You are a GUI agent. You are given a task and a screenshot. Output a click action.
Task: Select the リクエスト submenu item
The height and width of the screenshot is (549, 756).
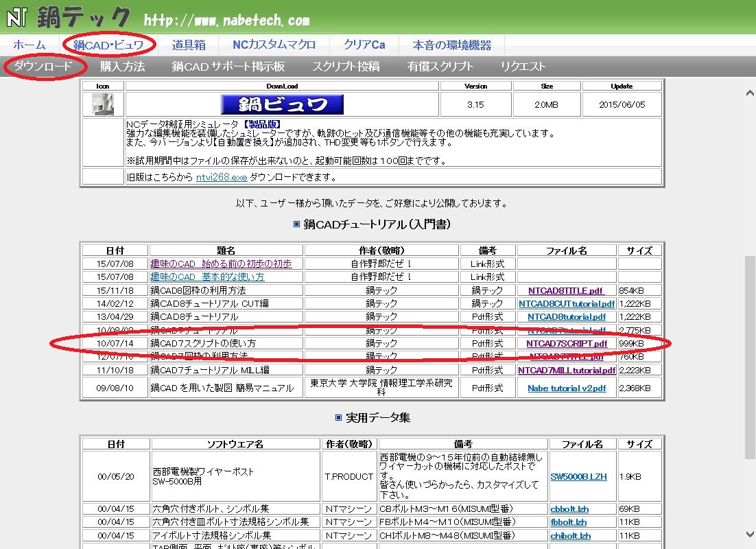[523, 66]
